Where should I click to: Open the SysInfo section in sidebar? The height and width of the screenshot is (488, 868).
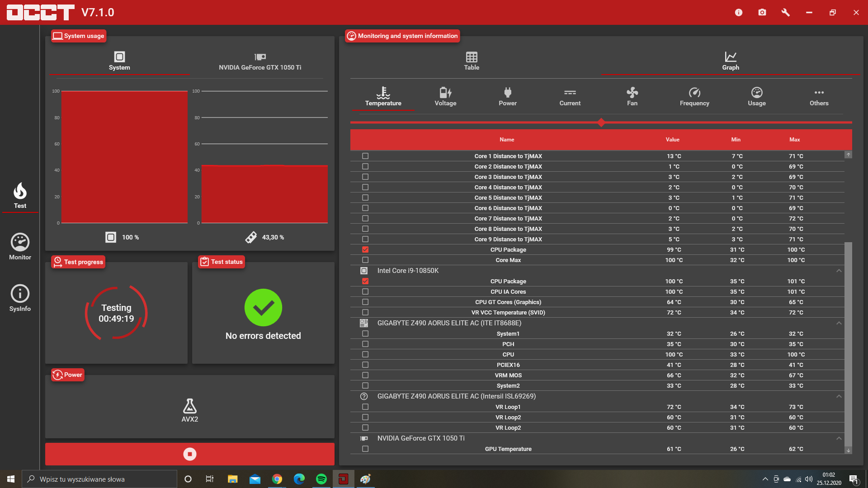point(20,298)
